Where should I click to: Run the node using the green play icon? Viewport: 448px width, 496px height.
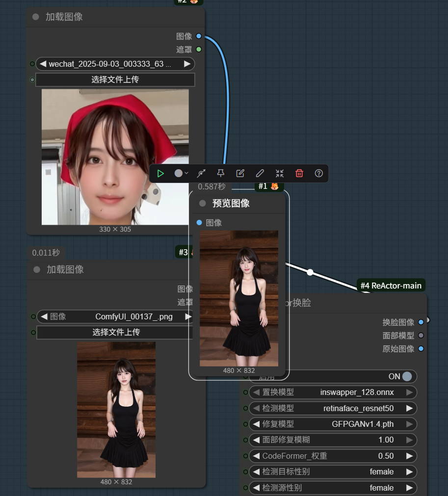tap(160, 173)
